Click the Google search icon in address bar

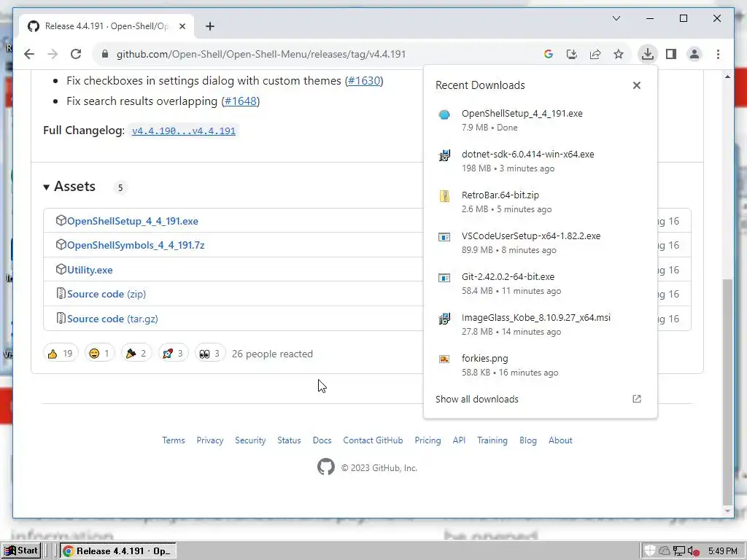[549, 54]
